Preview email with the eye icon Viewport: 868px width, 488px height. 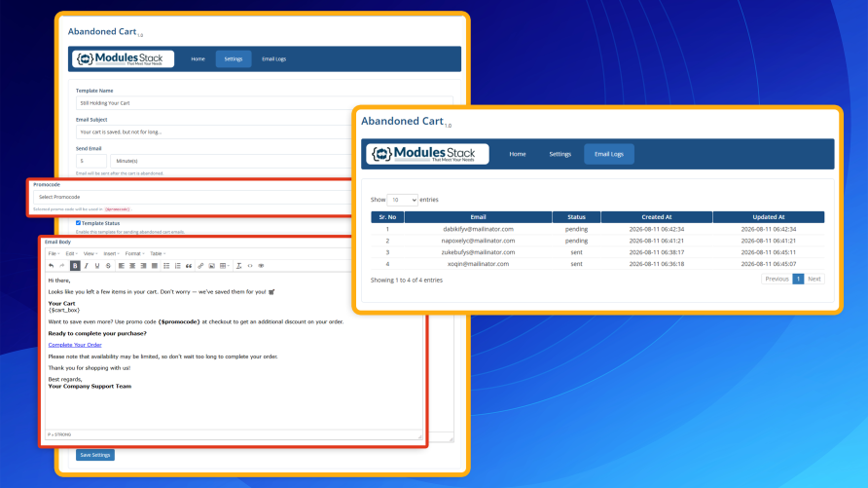pyautogui.click(x=261, y=266)
